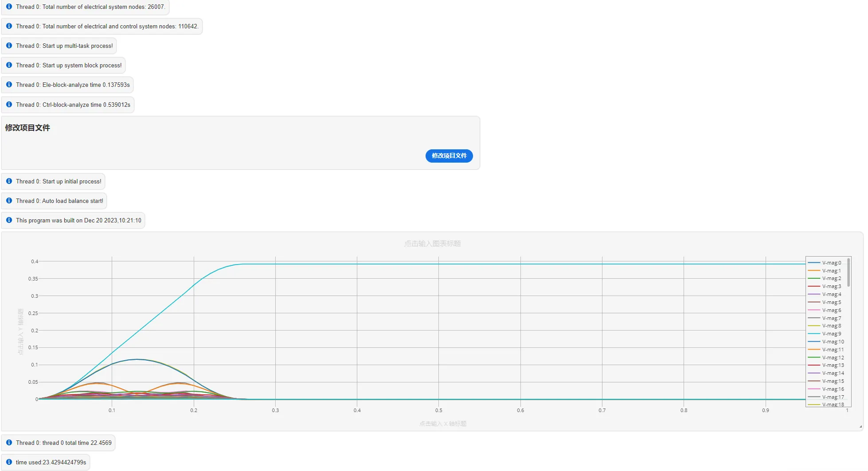Toggle V-mag:15 legend entry
Image resolution: width=868 pixels, height=471 pixels.
click(826, 381)
